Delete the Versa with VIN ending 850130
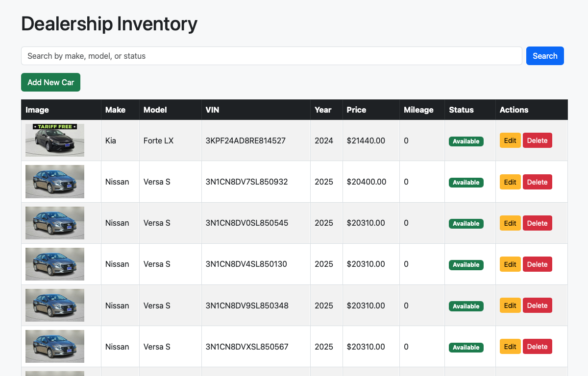 pyautogui.click(x=537, y=264)
